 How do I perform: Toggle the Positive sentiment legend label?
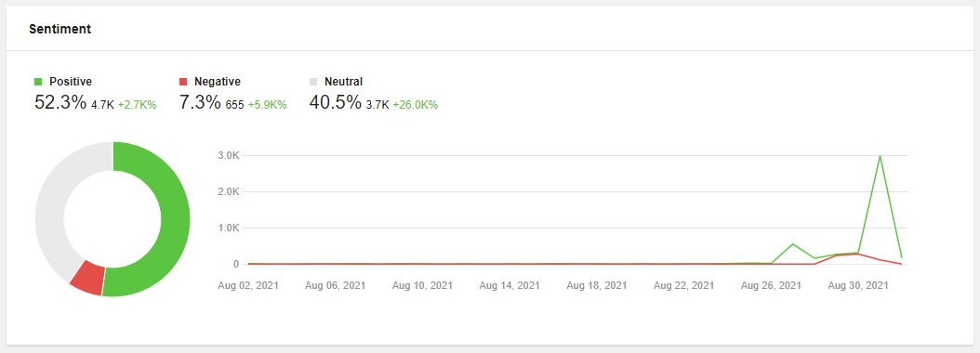point(71,81)
